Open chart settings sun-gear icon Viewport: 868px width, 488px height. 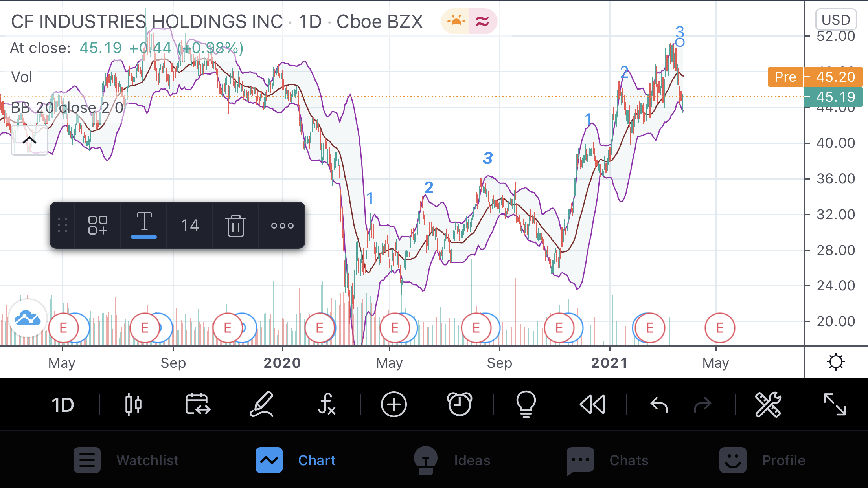836,362
